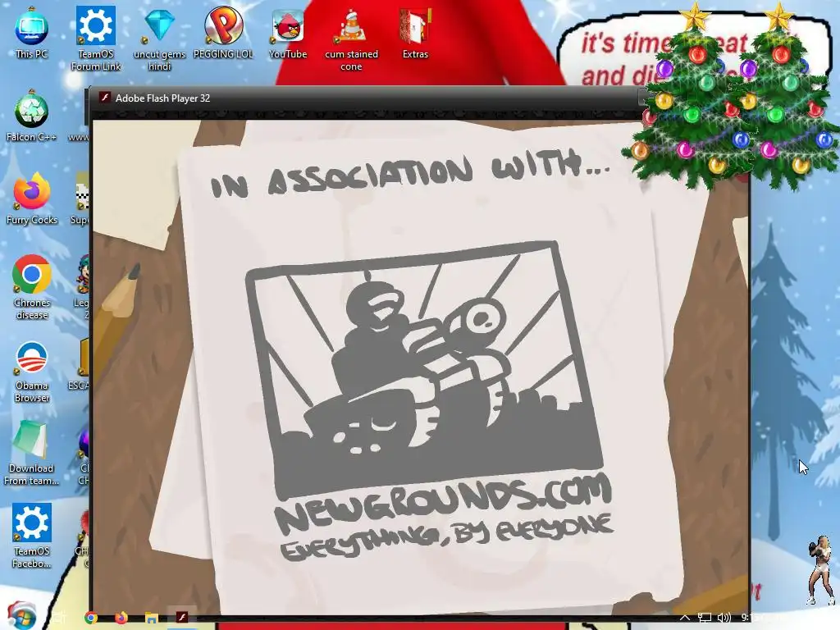Click the Chrome icon in the taskbar

[91, 618]
